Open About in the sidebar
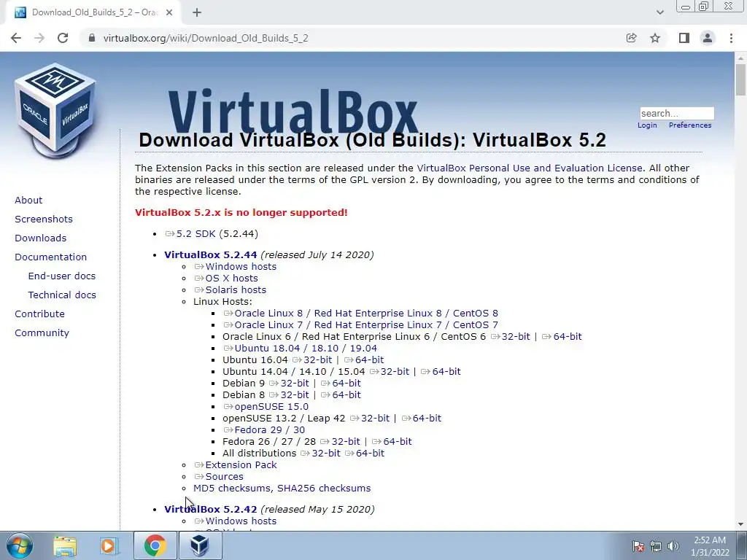 click(28, 200)
